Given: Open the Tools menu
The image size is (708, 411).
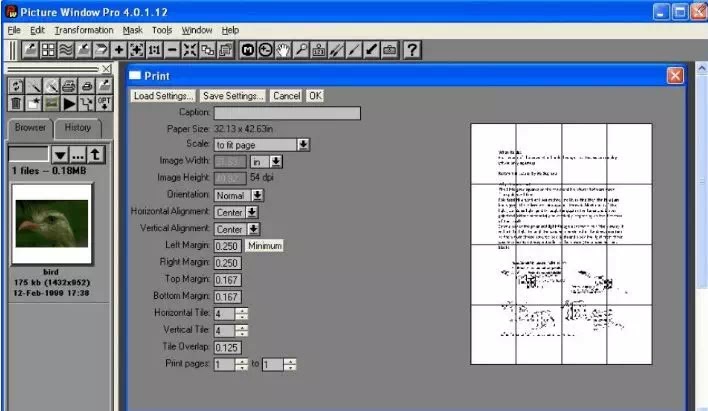Looking at the screenshot, I should point(162,30).
